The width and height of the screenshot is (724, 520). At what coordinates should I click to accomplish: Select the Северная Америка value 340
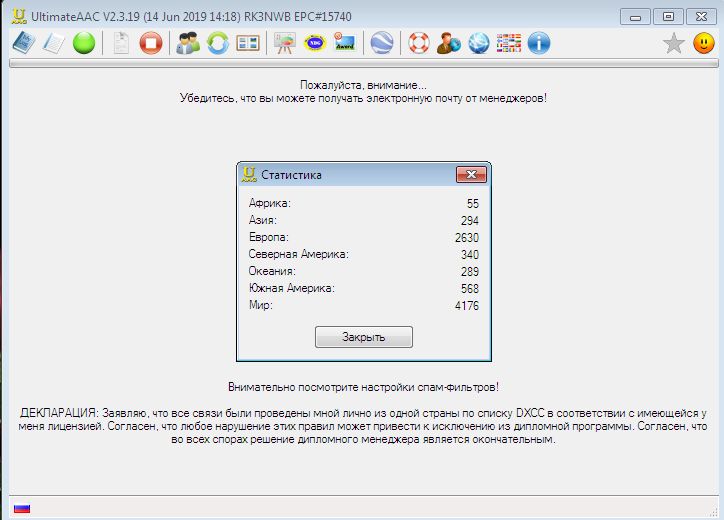point(470,254)
